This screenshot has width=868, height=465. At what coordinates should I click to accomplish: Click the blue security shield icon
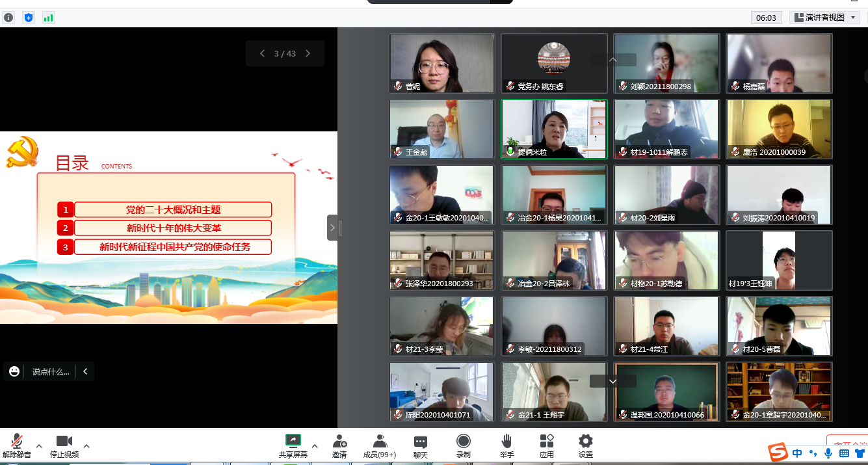[28, 18]
